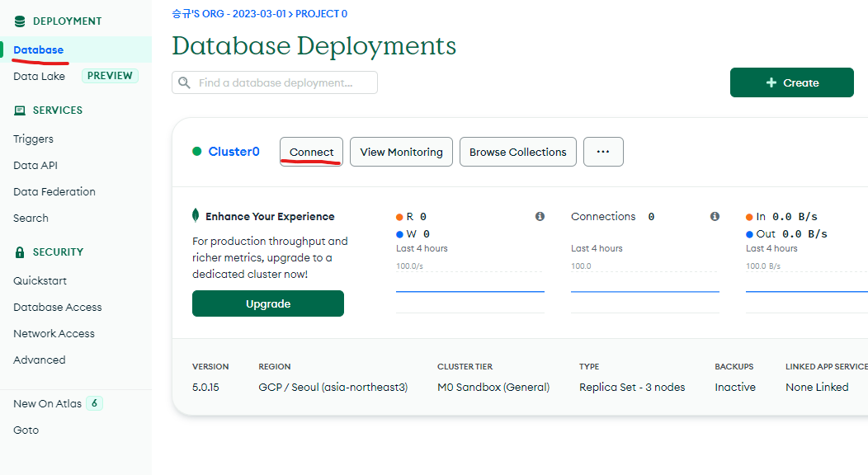Click the plus icon on Create button

(x=771, y=82)
